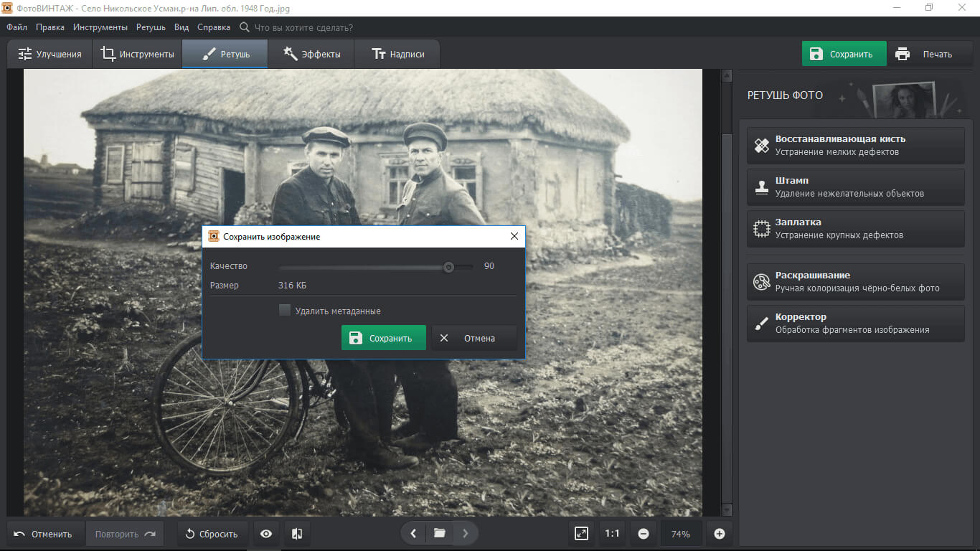The height and width of the screenshot is (551, 980).
Task: Go to the previous photo arrow
Action: tap(413, 533)
